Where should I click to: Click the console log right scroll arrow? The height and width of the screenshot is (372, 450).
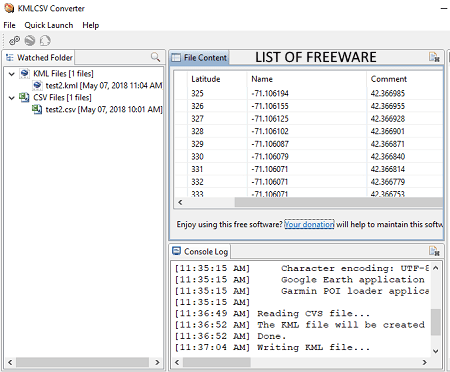point(424,362)
